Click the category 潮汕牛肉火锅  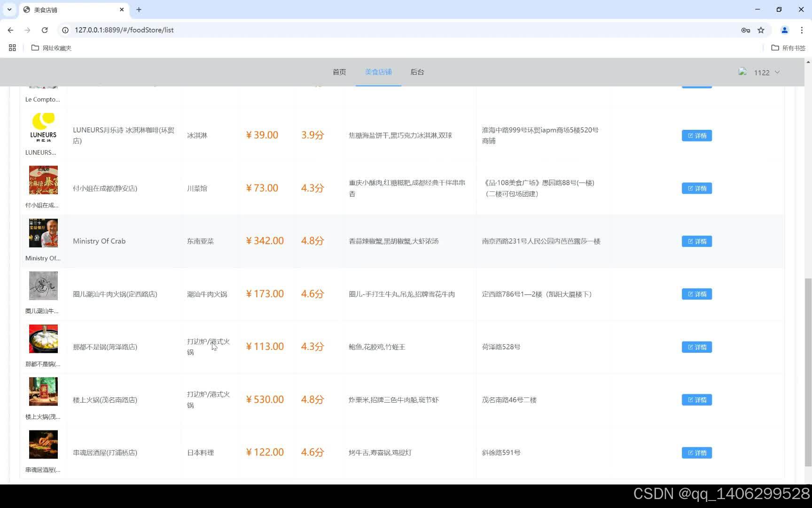(207, 294)
